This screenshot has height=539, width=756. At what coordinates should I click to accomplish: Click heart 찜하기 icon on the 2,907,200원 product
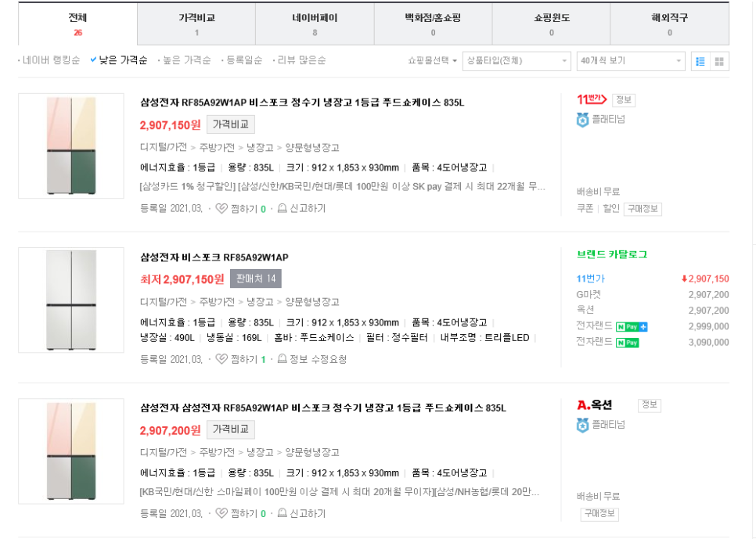(221, 513)
